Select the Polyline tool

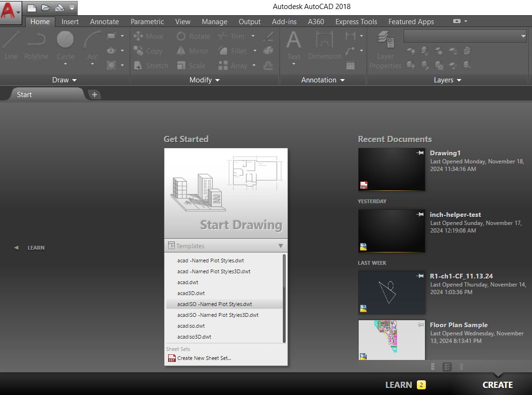coord(36,47)
